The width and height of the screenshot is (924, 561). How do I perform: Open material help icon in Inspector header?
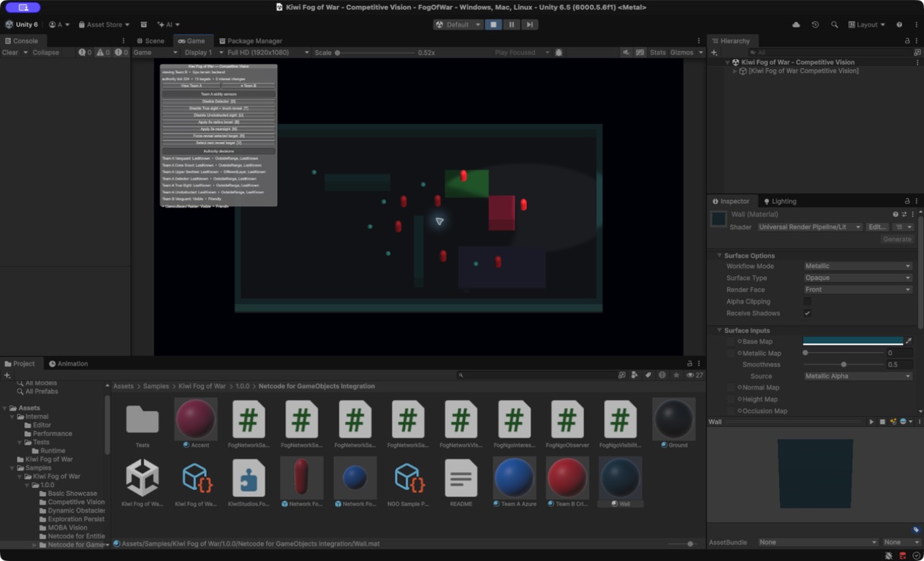[895, 214]
